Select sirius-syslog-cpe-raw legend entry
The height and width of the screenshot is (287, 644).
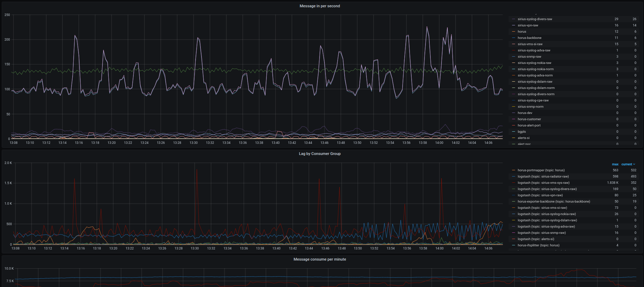533,100
